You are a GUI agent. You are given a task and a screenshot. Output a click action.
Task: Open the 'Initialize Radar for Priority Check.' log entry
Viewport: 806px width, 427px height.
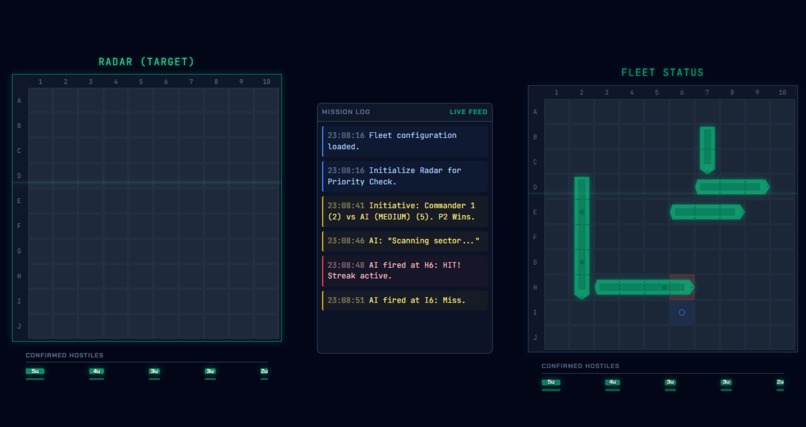pyautogui.click(x=405, y=176)
